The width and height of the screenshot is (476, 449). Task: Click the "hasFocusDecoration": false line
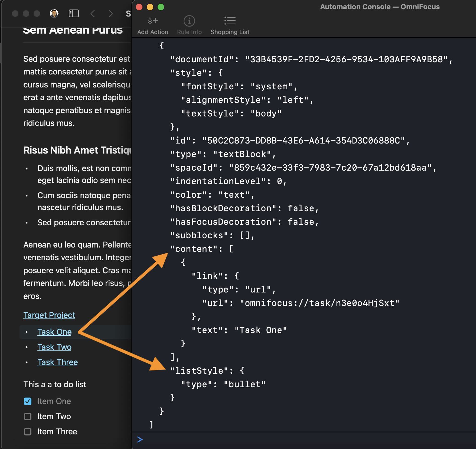244,222
